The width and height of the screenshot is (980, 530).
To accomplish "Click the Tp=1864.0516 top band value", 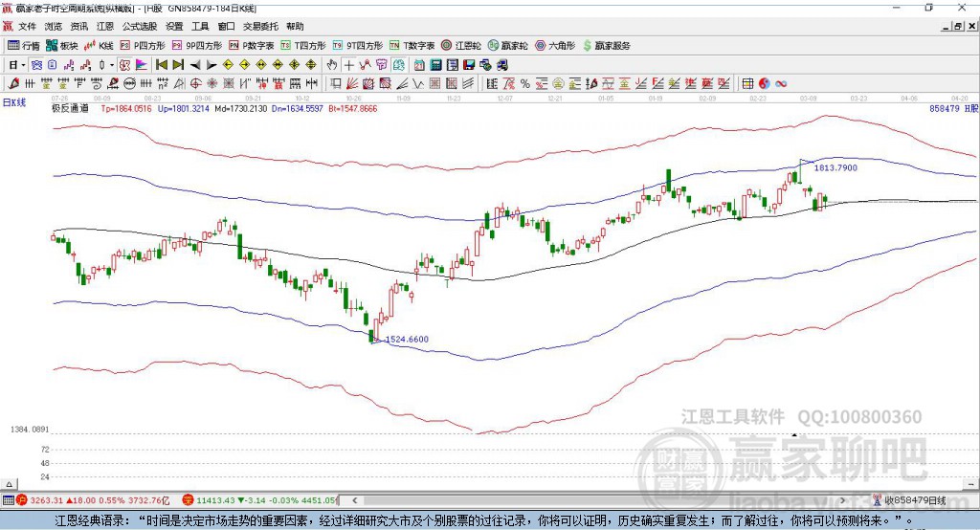I will click(126, 108).
